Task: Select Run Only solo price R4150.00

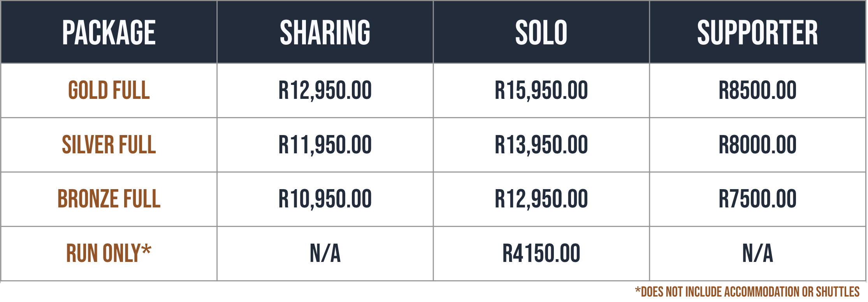Action: [x=541, y=253]
